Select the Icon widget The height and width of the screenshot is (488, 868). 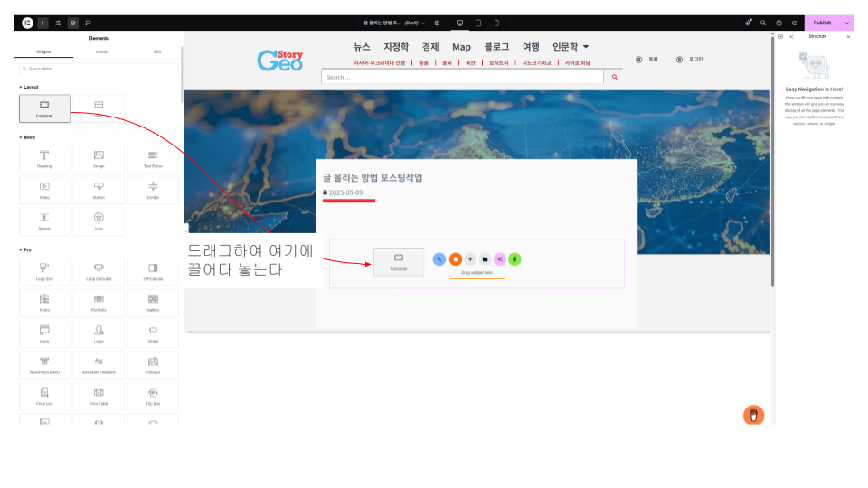pyautogui.click(x=99, y=221)
